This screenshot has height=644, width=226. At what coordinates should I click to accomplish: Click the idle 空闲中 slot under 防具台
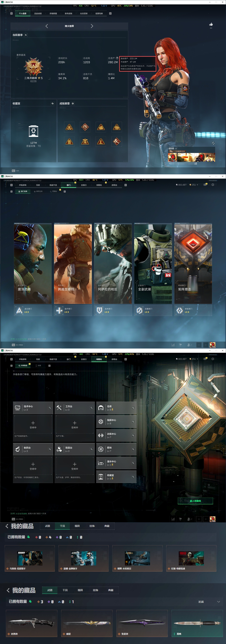click(75, 466)
